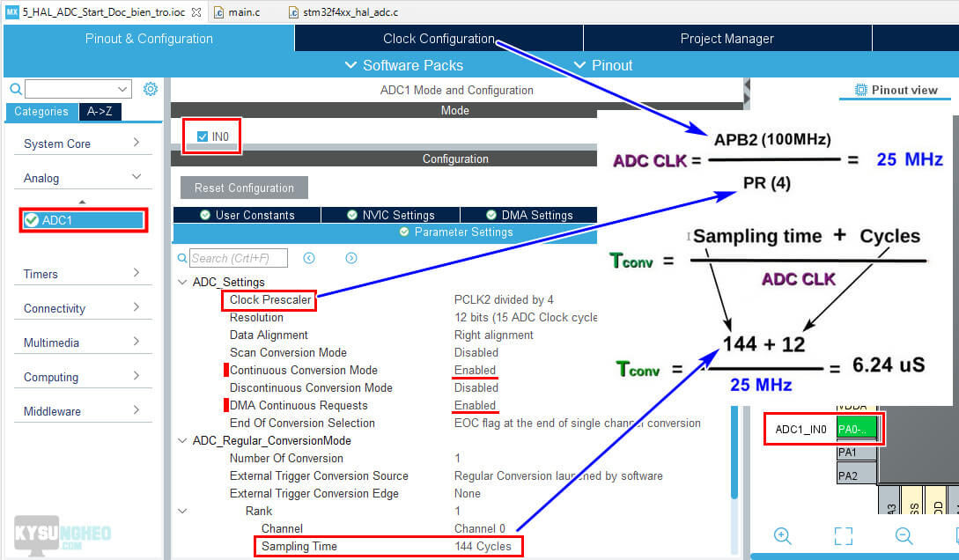The width and height of the screenshot is (959, 560).
Task: Open the Project Manager tab
Action: [727, 39]
